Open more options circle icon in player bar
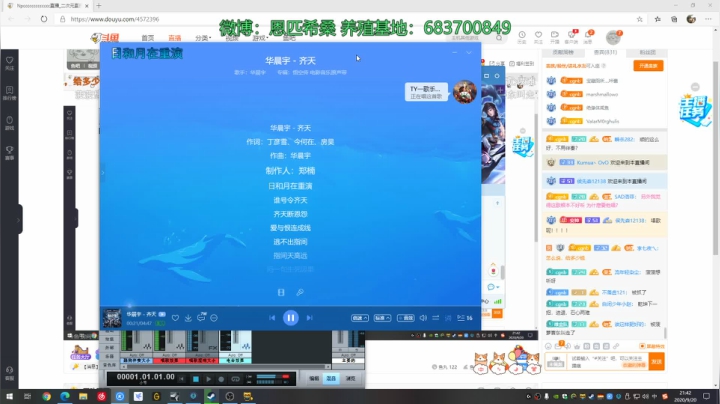This screenshot has width=720, height=404. click(214, 318)
